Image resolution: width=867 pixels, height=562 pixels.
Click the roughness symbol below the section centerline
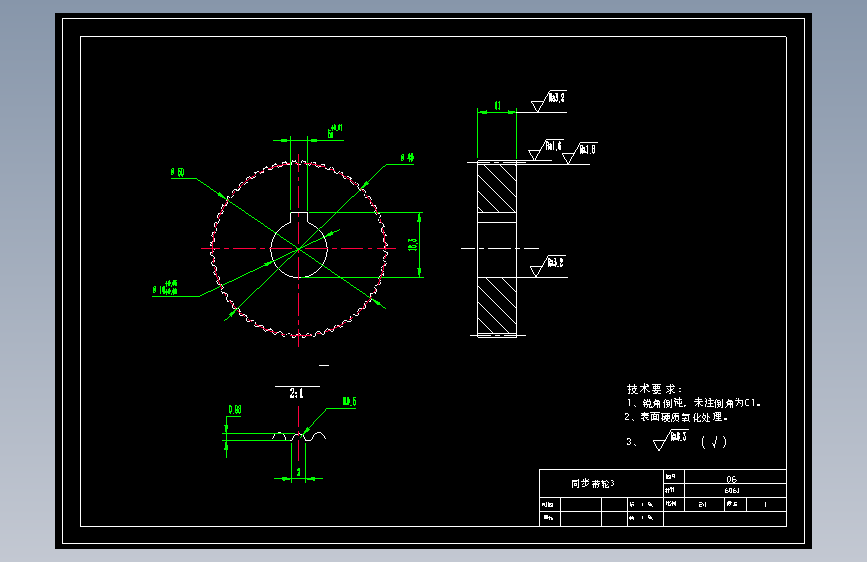tap(547, 266)
